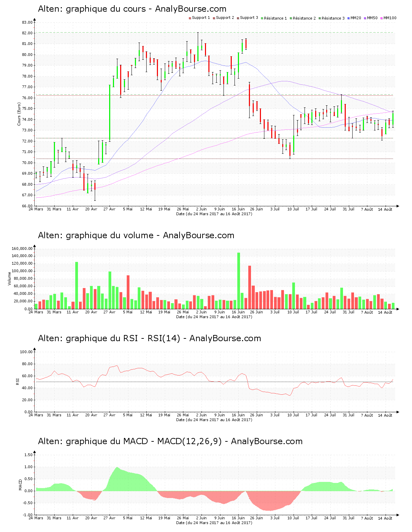The height and width of the screenshot is (532, 412).
Task: Select the Support 3 legend label
Action: tap(249, 18)
